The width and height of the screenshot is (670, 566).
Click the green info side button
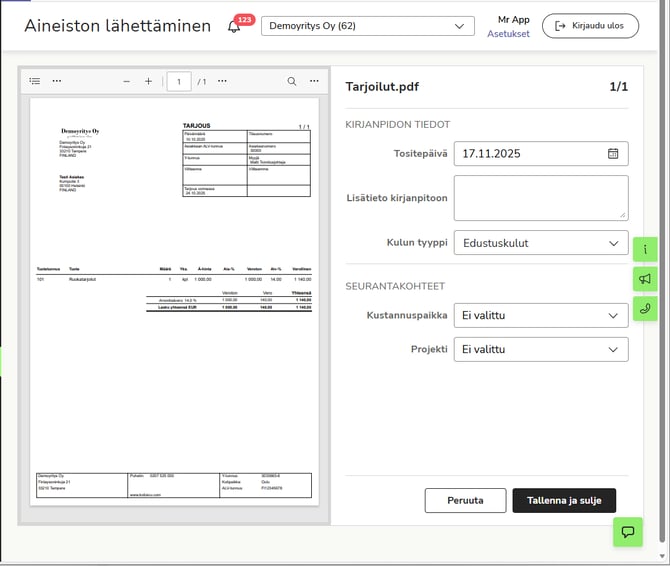coord(646,248)
